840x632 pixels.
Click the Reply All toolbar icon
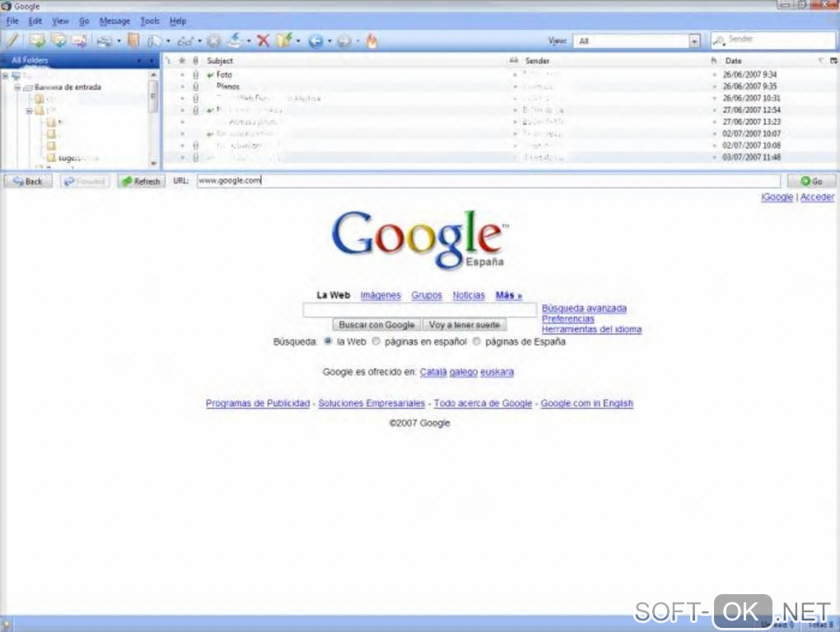pyautogui.click(x=58, y=40)
